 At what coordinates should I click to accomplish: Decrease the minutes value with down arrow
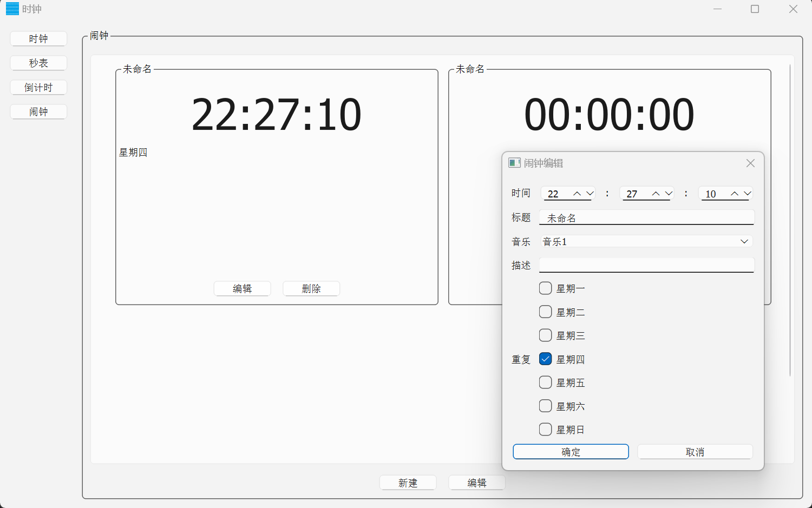pyautogui.click(x=669, y=194)
